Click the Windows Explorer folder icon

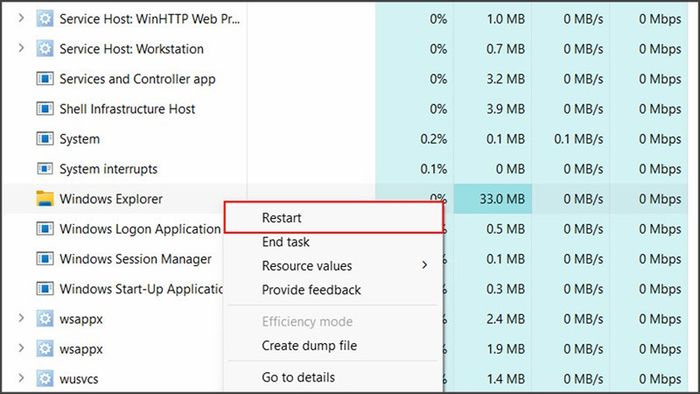45,199
